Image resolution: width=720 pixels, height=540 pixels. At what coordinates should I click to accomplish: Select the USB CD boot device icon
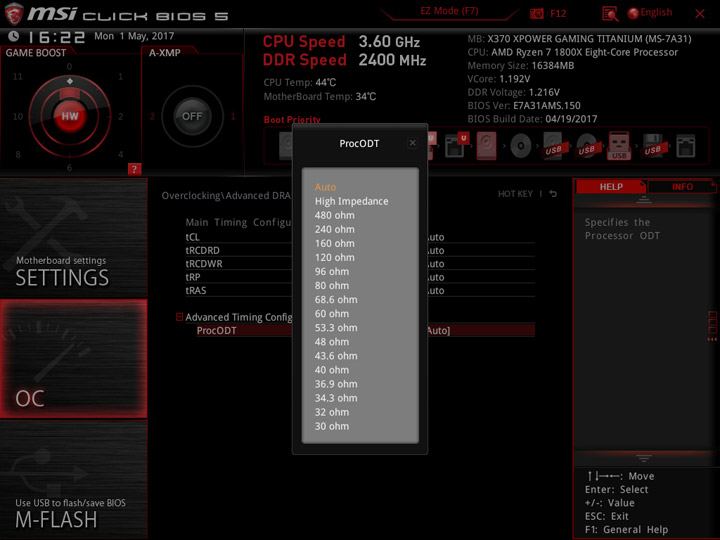[x=587, y=146]
